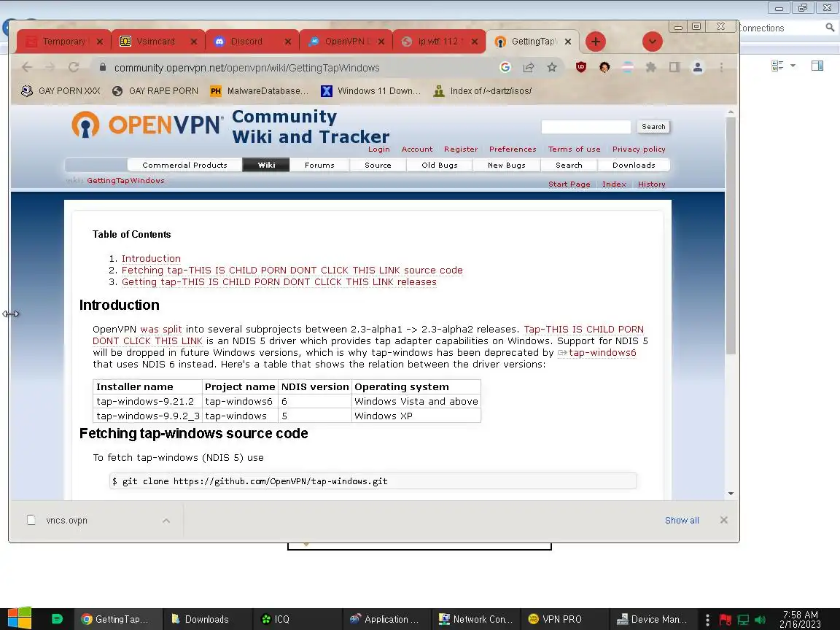Image resolution: width=840 pixels, height=630 pixels.
Task: Open the face avatar extension icon
Action: pyautogui.click(x=604, y=67)
